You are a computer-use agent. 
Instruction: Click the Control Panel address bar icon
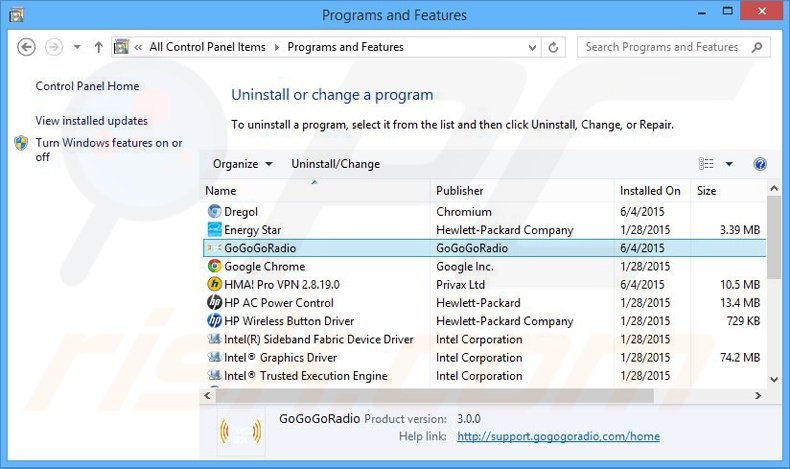click(121, 47)
